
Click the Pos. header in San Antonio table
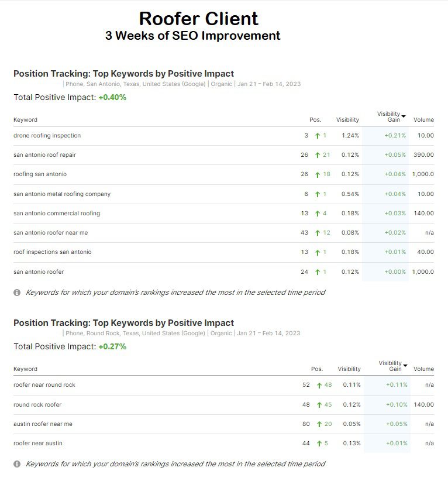click(315, 120)
